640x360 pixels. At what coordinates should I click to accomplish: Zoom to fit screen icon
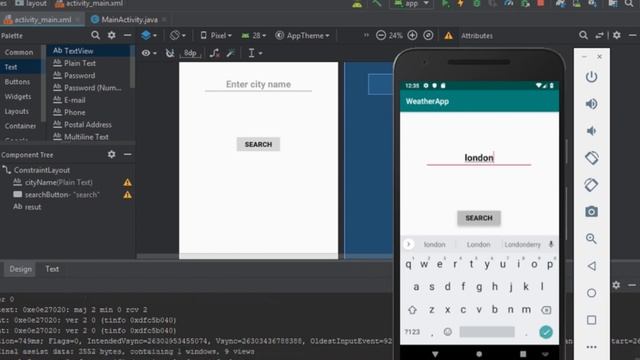[428, 36]
